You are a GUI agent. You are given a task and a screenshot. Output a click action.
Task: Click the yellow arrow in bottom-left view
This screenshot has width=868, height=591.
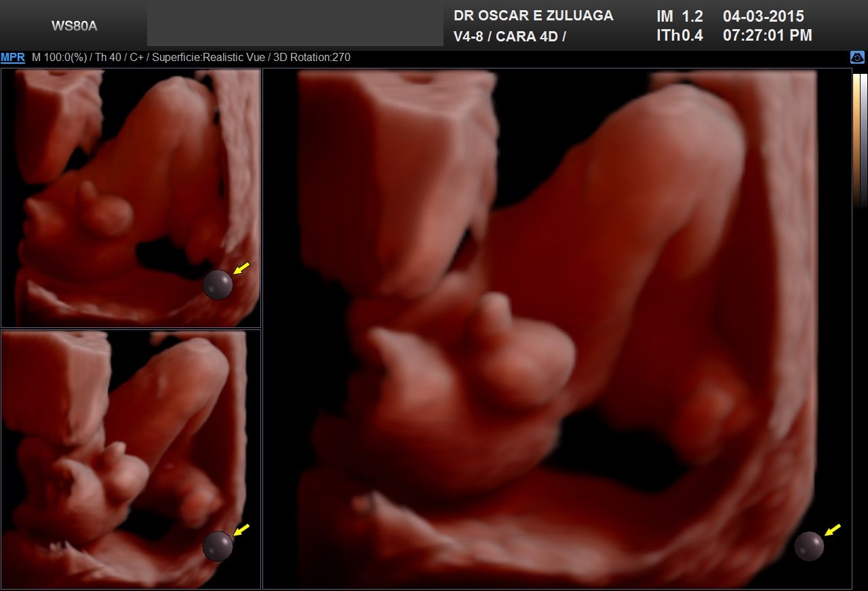(241, 529)
